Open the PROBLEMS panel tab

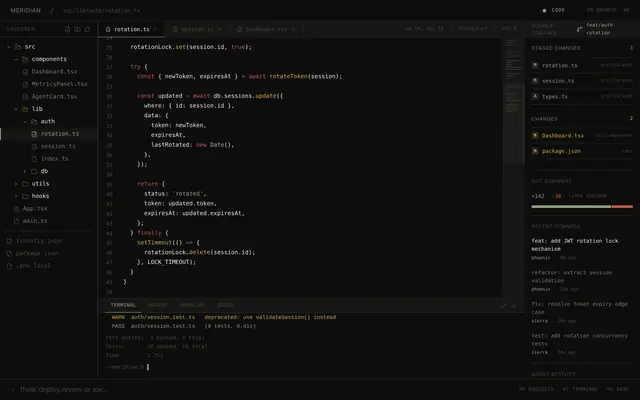[192, 305]
